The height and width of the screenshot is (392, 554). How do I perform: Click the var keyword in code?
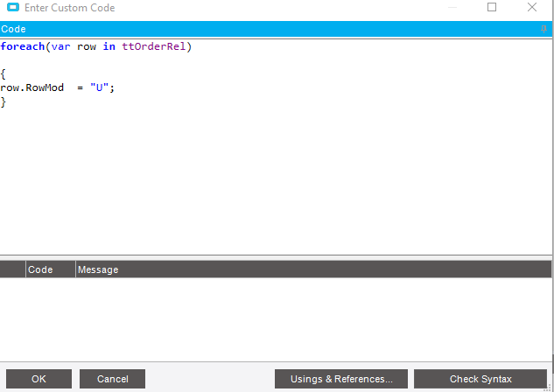tap(60, 46)
